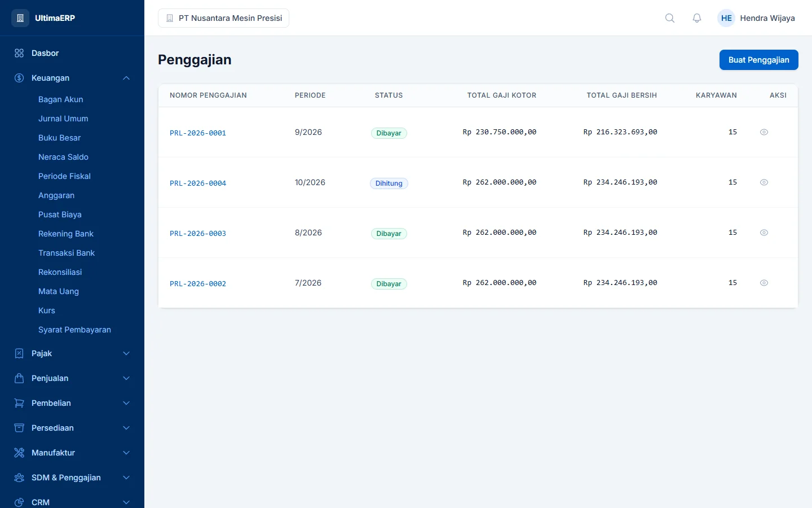Click the CRM pie chart icon
Viewport: 812px width, 508px height.
pos(19,502)
